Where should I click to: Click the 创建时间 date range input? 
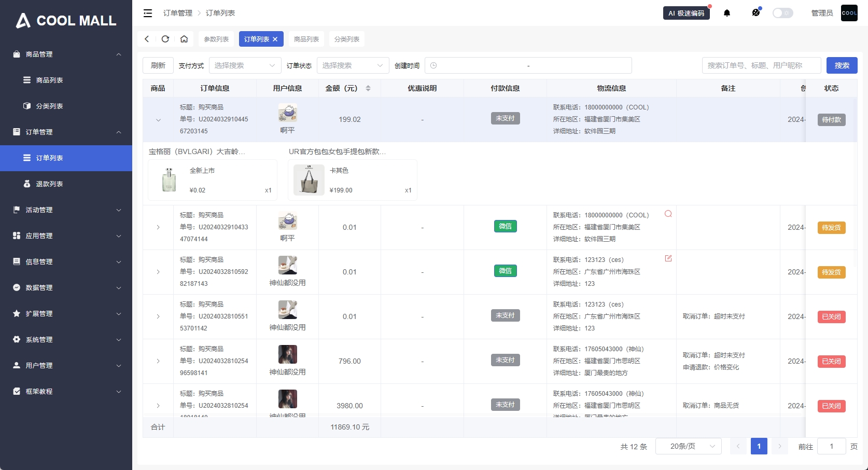coord(528,65)
